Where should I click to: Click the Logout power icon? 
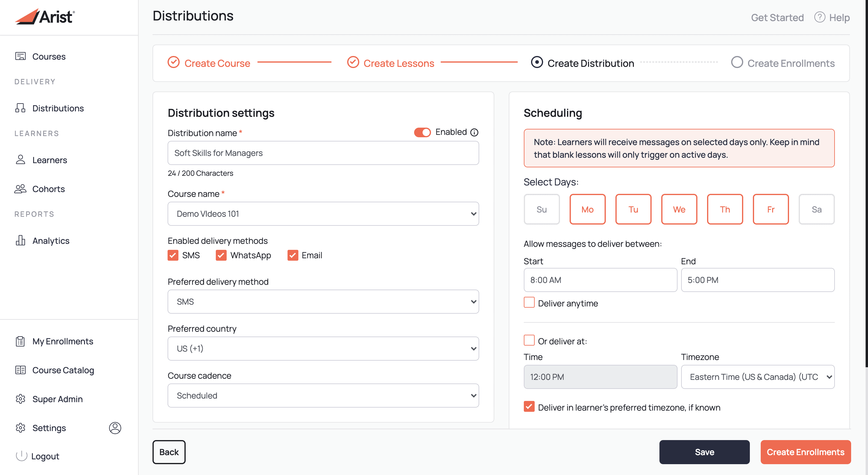pyautogui.click(x=21, y=456)
